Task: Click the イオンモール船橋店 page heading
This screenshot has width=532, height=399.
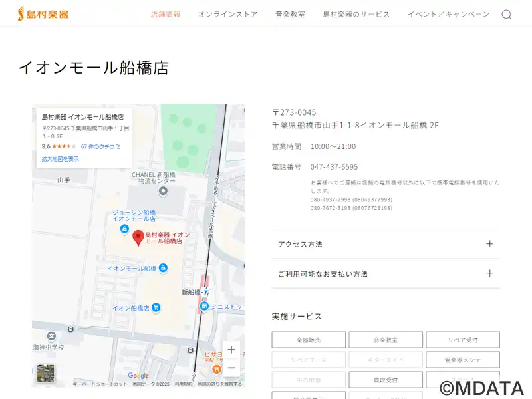Action: tap(94, 68)
